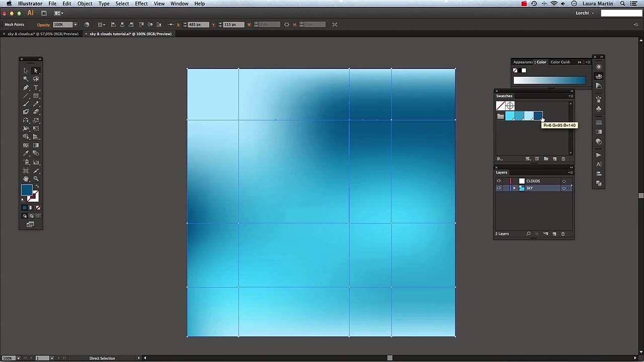The width and height of the screenshot is (644, 362).
Task: Open the Effect menu
Action: click(141, 4)
